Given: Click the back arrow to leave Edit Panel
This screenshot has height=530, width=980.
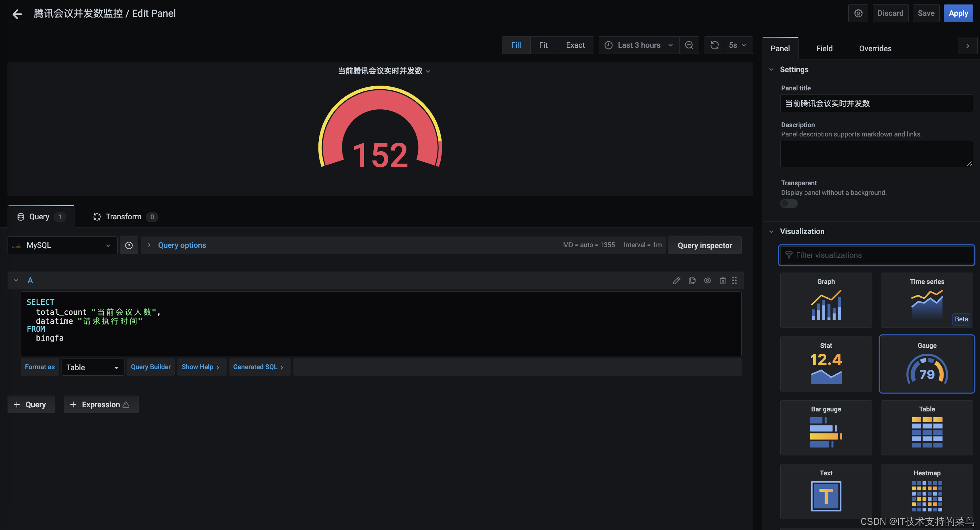Looking at the screenshot, I should pos(17,14).
